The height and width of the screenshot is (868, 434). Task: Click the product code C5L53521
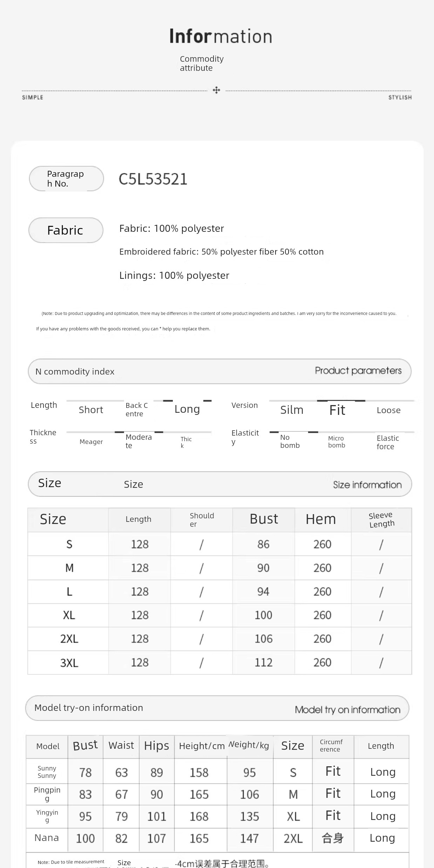tap(153, 179)
